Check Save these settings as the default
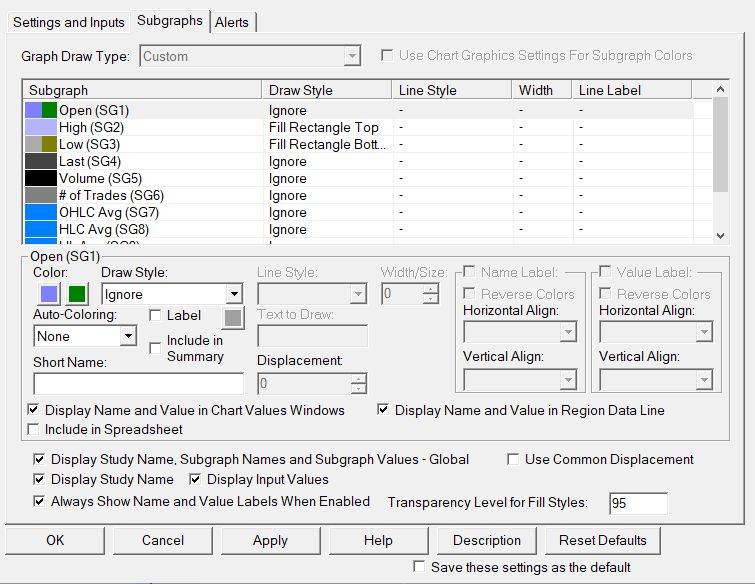The height and width of the screenshot is (584, 755). coord(420,567)
